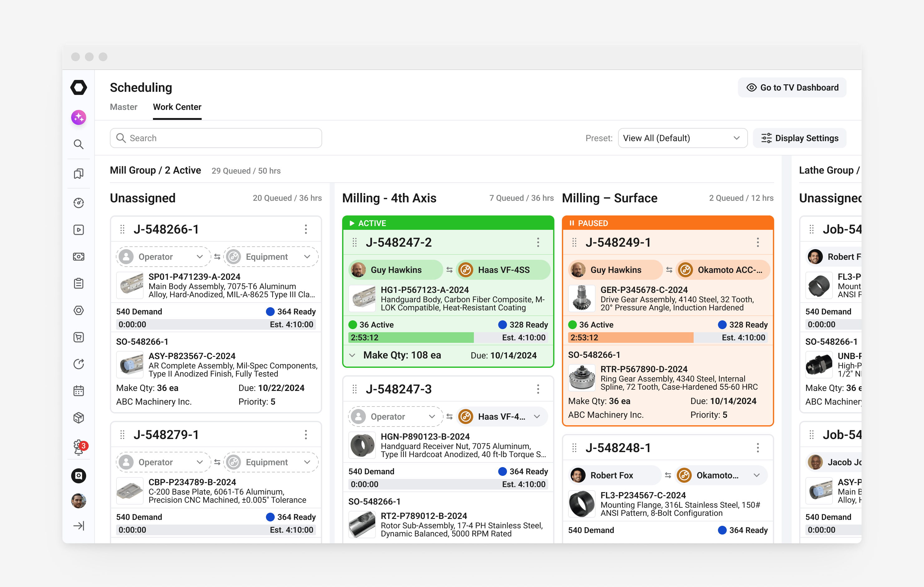Select the Work Center tab

click(177, 107)
